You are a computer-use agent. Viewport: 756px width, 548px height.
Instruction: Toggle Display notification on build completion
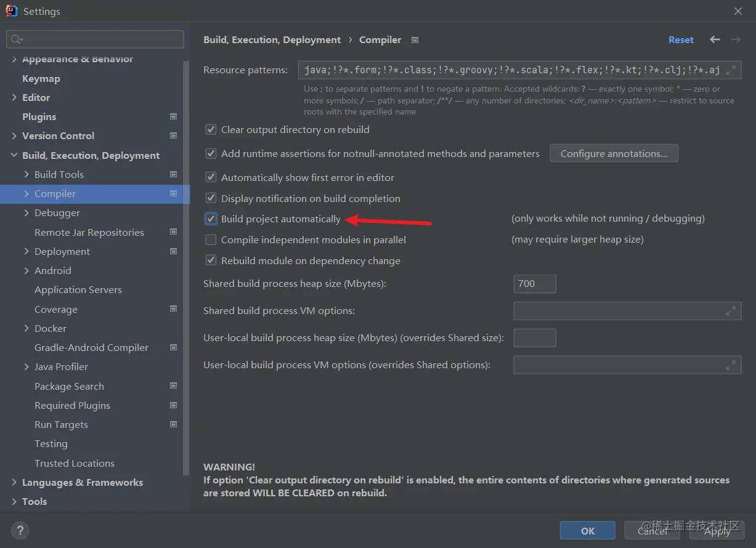[x=211, y=198]
